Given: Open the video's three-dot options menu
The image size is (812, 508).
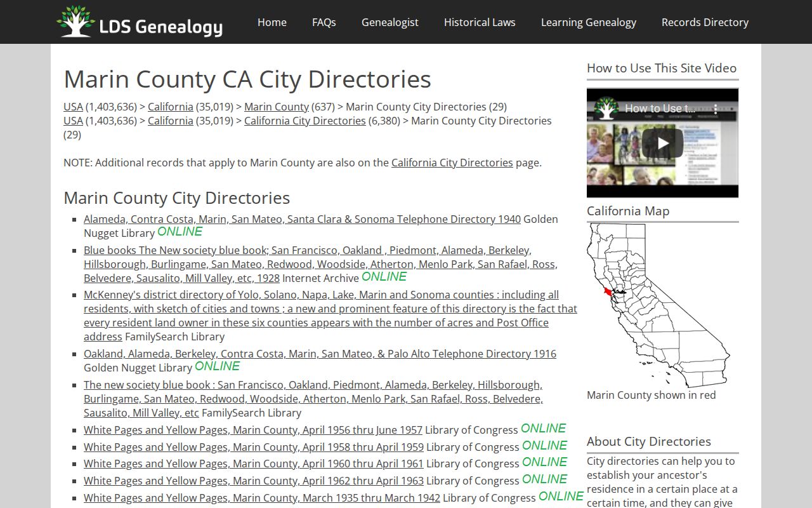Looking at the screenshot, I should point(716,109).
